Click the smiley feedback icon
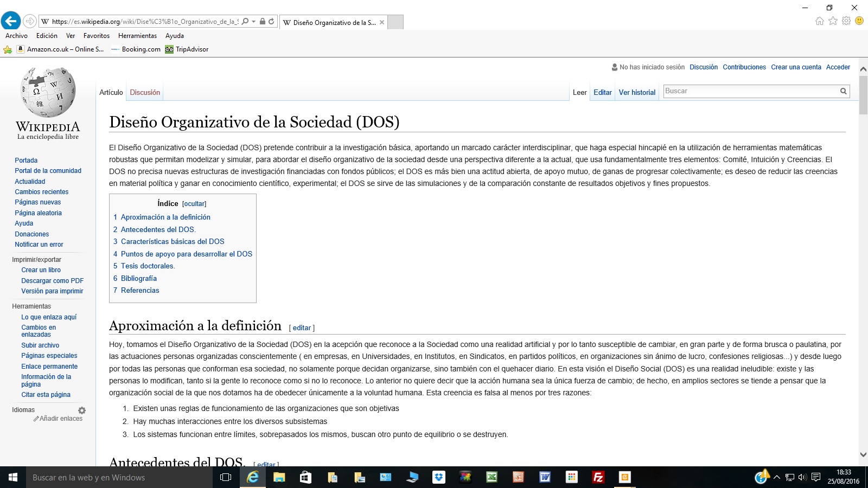 pyautogui.click(x=859, y=21)
